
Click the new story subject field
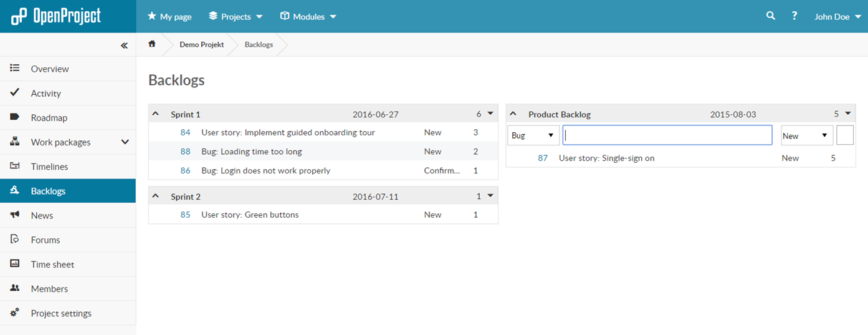pos(667,135)
